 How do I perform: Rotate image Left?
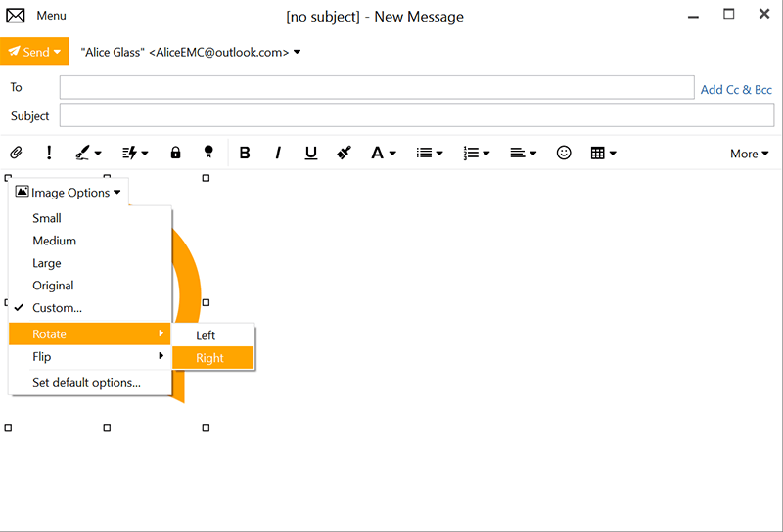click(213, 335)
